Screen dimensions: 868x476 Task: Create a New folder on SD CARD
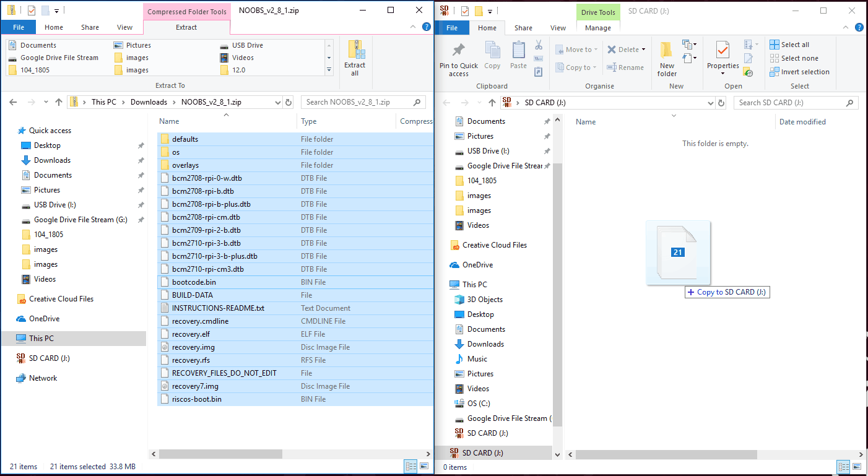coord(667,59)
